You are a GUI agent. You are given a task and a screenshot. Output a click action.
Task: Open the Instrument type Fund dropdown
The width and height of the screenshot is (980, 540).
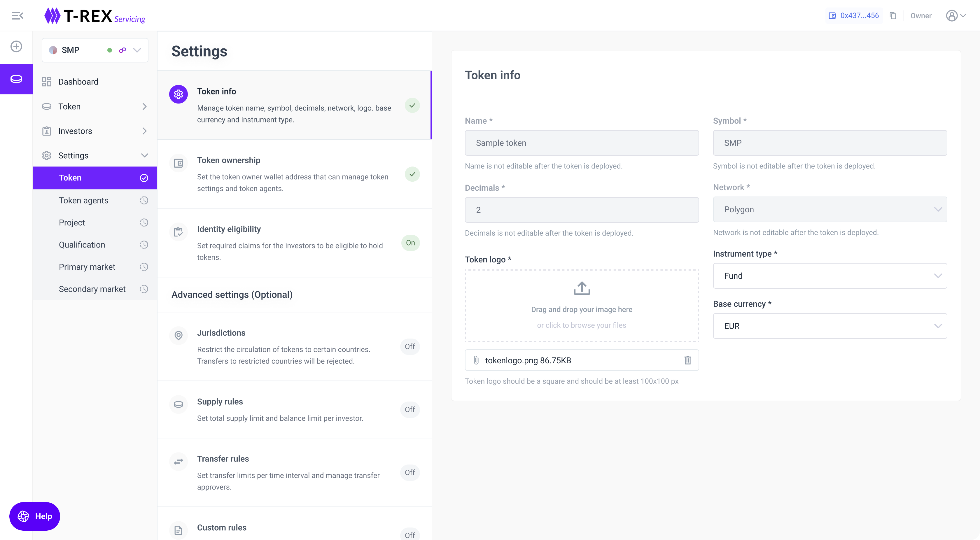click(829, 276)
